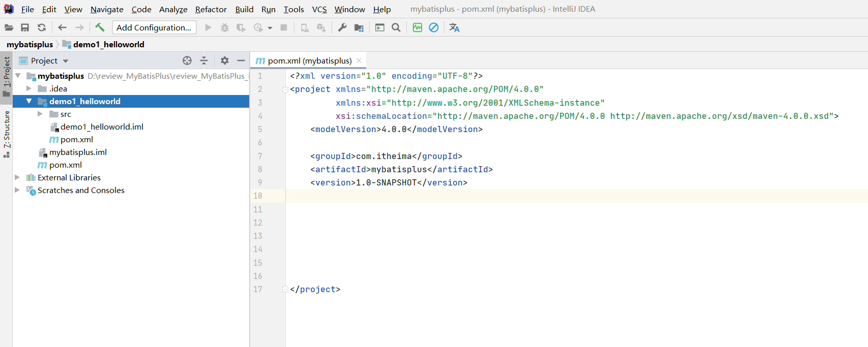Build project with the green hammer
Viewport: 868px width, 347px height.
coord(100,27)
